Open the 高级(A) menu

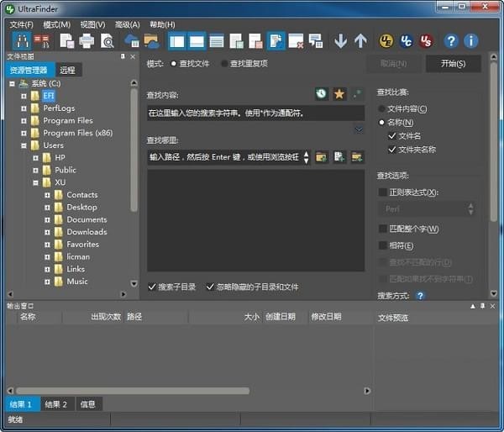128,24
